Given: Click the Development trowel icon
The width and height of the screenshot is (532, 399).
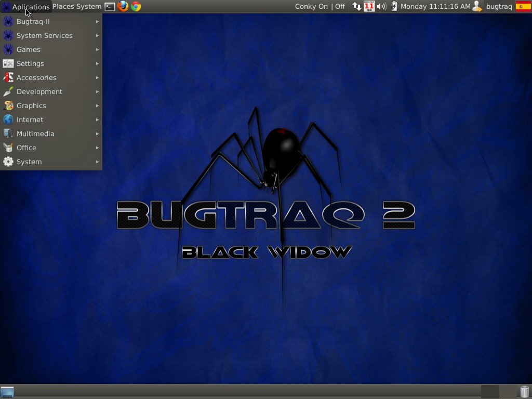Looking at the screenshot, I should pos(8,91).
